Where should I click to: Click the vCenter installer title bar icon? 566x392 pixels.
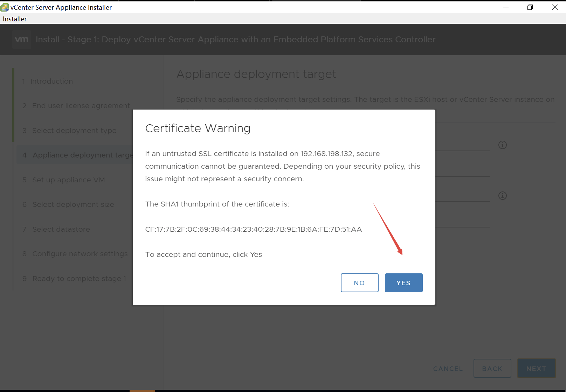click(x=5, y=7)
